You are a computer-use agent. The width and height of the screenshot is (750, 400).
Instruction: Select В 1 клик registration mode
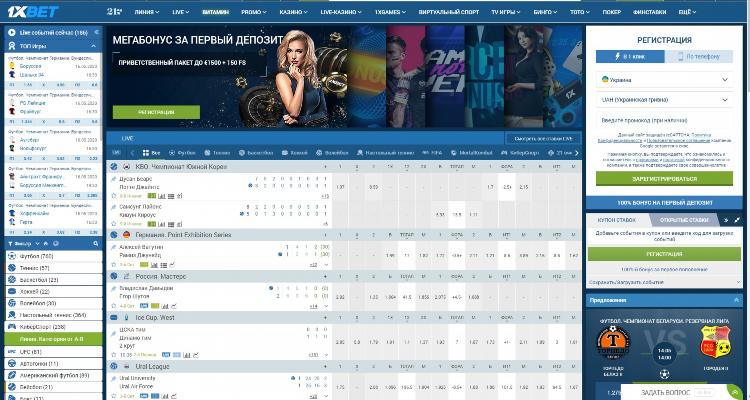(x=630, y=56)
